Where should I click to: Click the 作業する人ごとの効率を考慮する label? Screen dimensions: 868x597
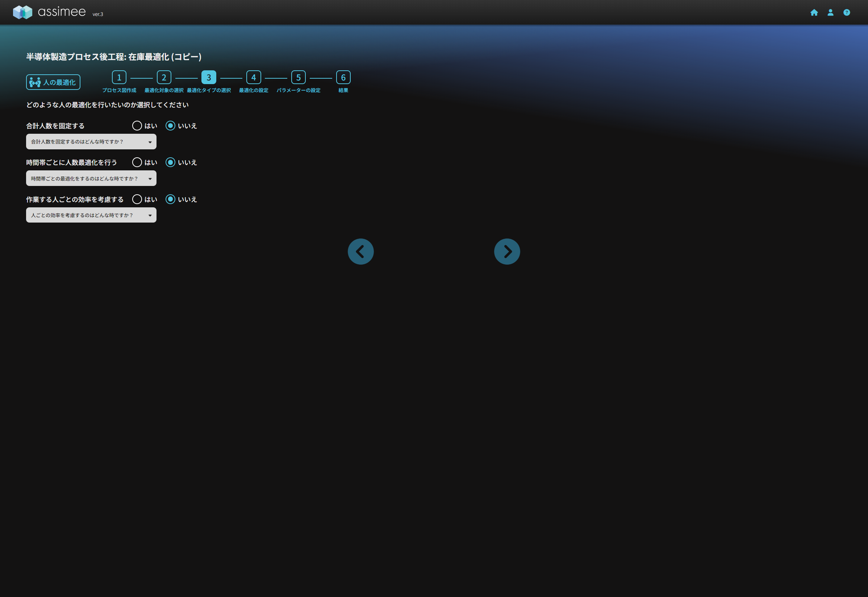coord(75,200)
